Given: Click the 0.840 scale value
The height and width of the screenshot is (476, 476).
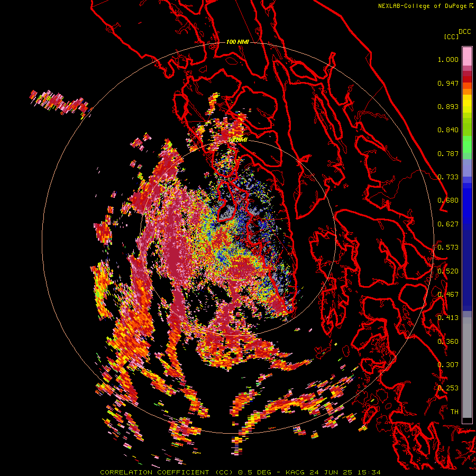Looking at the screenshot, I should pyautogui.click(x=448, y=130).
